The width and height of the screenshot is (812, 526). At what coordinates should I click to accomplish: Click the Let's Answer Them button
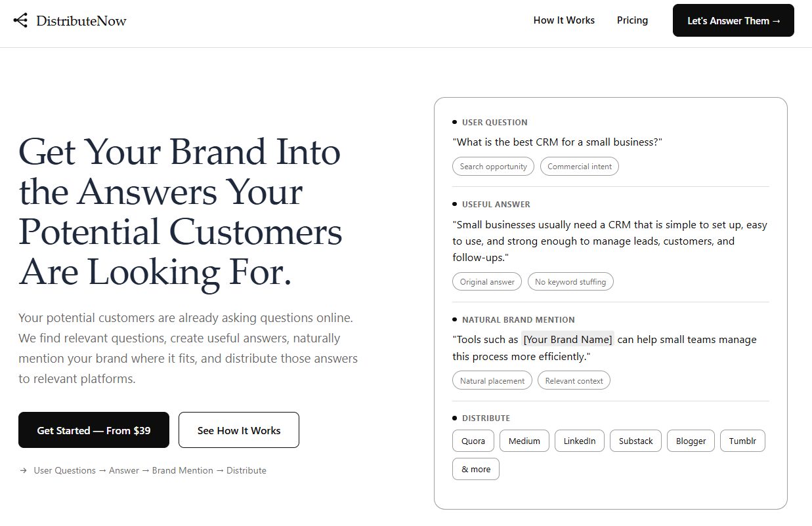(x=733, y=20)
